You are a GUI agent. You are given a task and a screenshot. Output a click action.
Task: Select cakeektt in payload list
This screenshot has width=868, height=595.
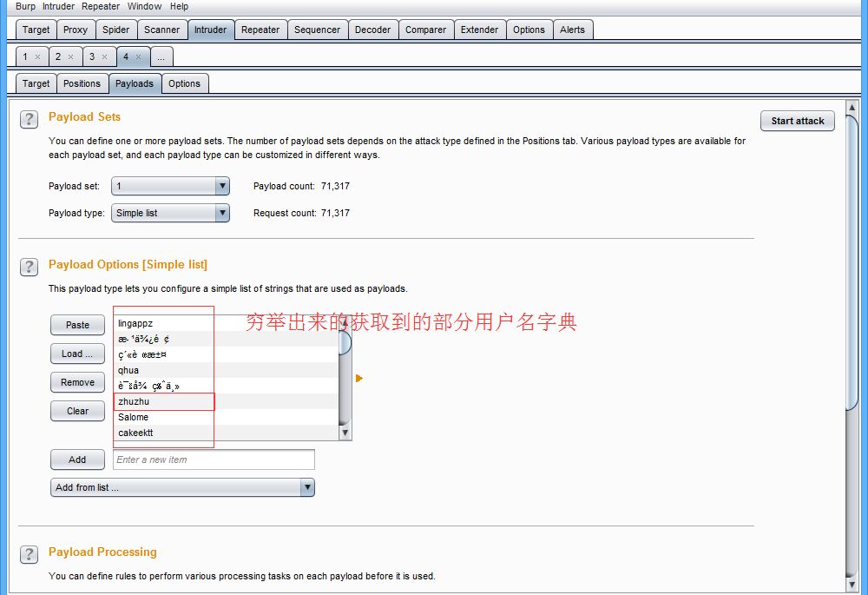click(227, 433)
